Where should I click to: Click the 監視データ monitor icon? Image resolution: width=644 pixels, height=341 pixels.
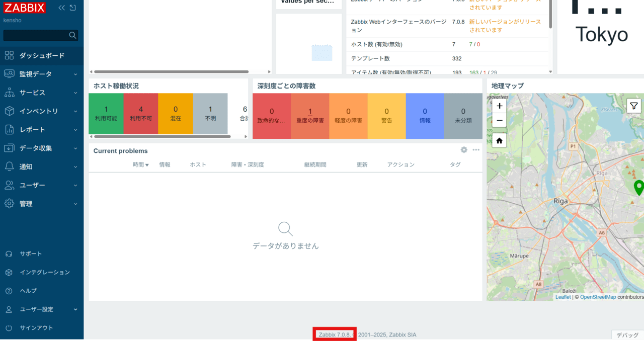pyautogui.click(x=9, y=74)
